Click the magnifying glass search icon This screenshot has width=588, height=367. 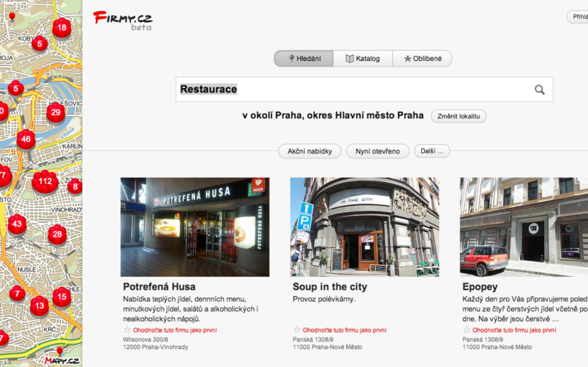(539, 90)
